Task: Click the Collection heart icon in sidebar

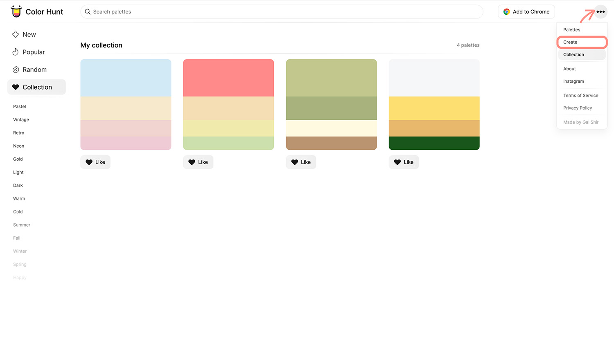Action: [x=16, y=87]
